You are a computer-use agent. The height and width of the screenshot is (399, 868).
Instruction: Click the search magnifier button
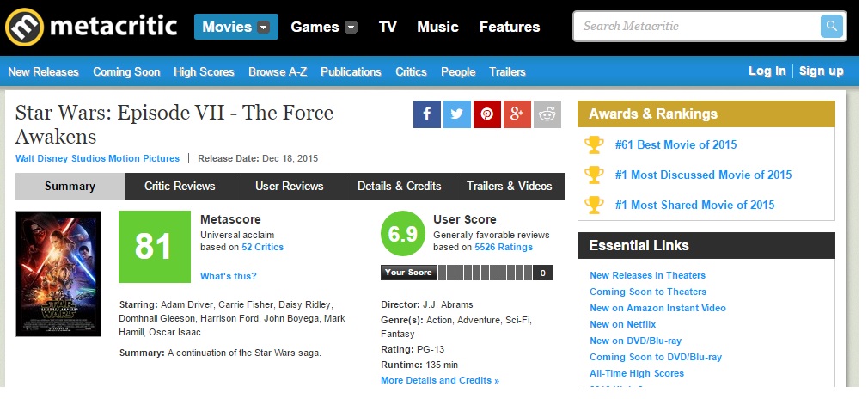pos(831,26)
